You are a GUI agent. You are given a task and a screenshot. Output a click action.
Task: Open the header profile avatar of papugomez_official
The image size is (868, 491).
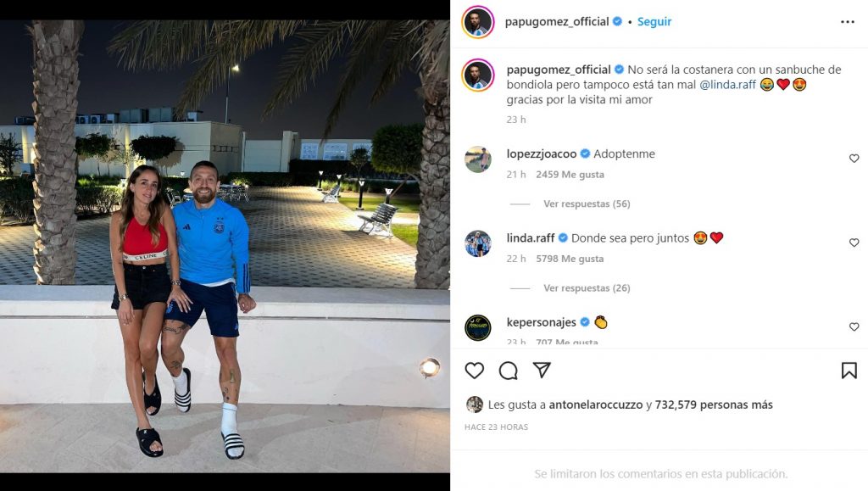[x=478, y=22]
